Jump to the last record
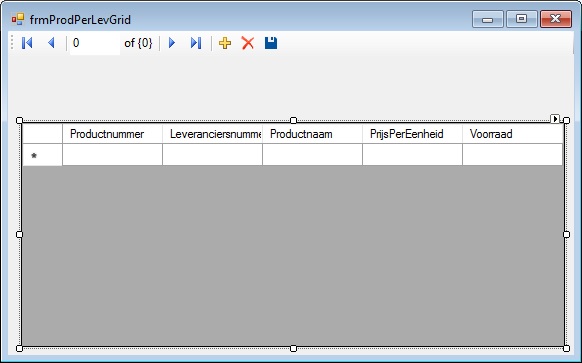Viewport: 582px width, 363px height. [x=196, y=43]
